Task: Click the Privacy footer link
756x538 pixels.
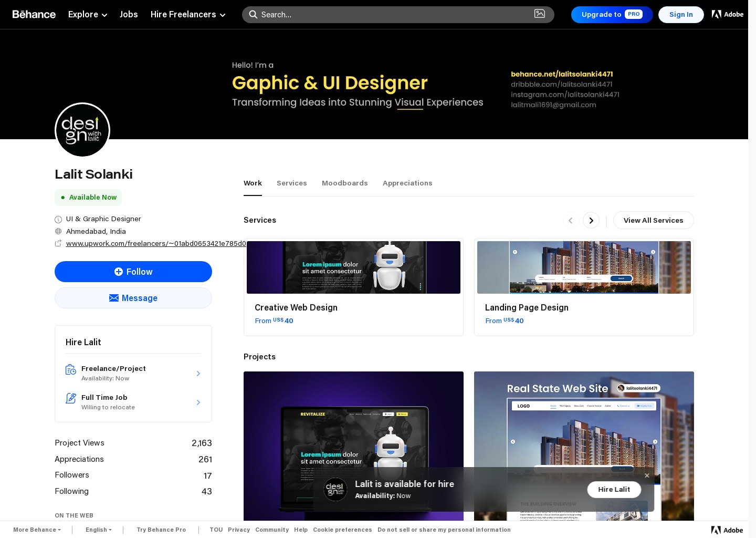Action: 239,530
